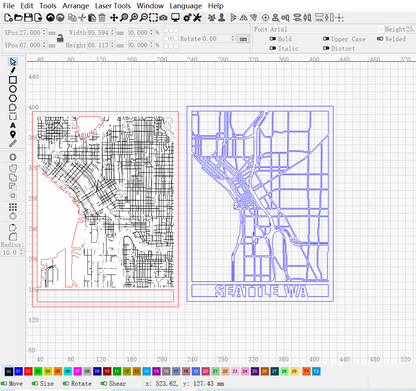Toggle the Distort switch
The width and height of the screenshot is (416, 391).
click(x=326, y=48)
